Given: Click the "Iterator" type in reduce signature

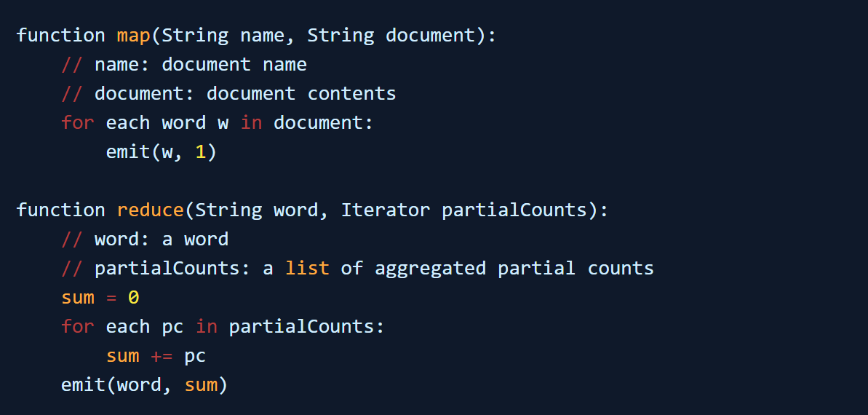Looking at the screenshot, I should click(385, 210).
